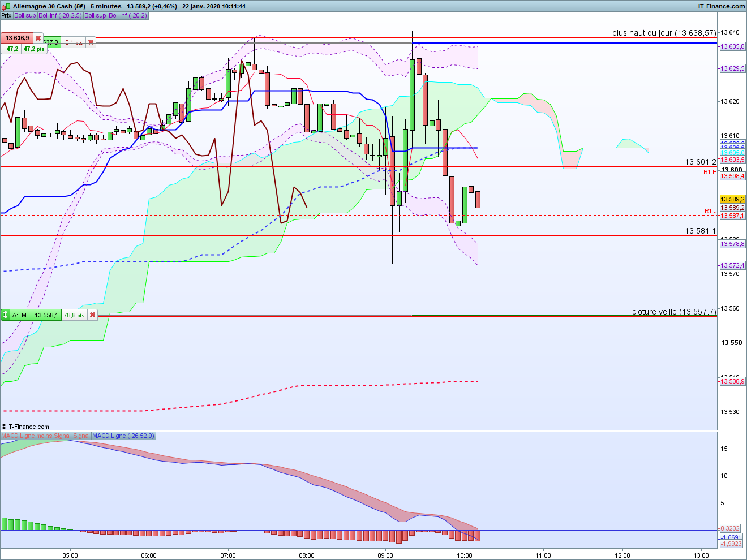This screenshot has height=560, width=747.
Task: Select the first Boll sup indicator label
Action: pyautogui.click(x=25, y=15)
